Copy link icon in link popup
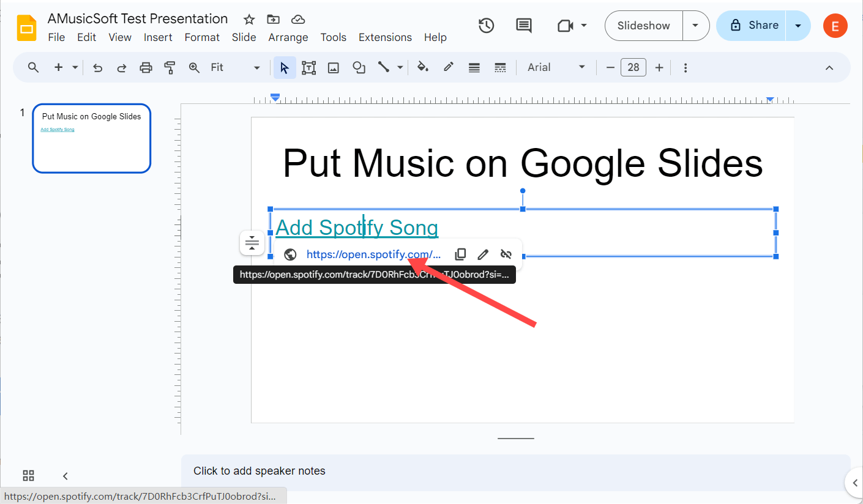The width and height of the screenshot is (863, 504). 460,254
